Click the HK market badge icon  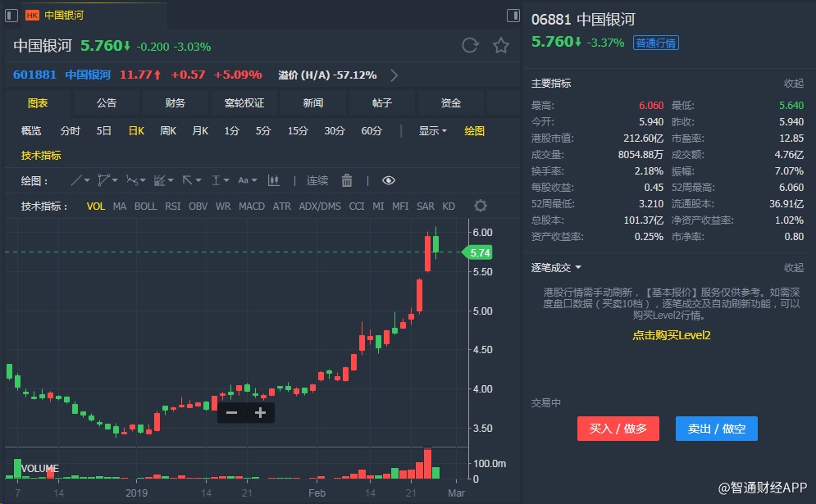[32, 16]
